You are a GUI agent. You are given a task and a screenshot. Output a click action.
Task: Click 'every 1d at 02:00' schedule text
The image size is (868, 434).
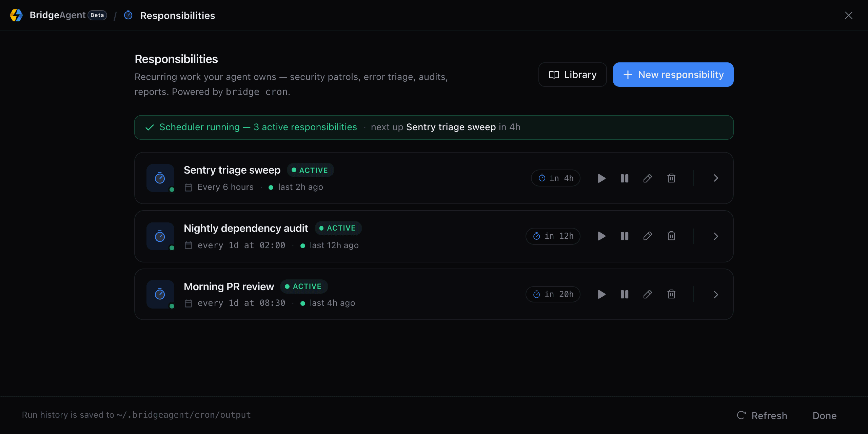click(x=241, y=245)
